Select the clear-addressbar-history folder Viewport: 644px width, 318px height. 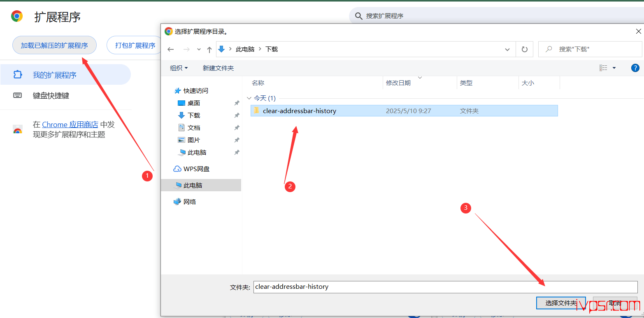click(299, 111)
